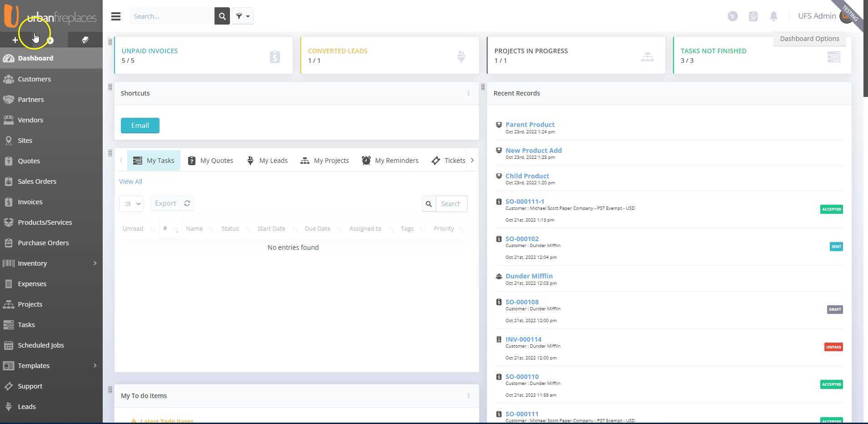Open My To do Items options dots
Image resolution: width=868 pixels, height=424 pixels.
click(x=469, y=396)
